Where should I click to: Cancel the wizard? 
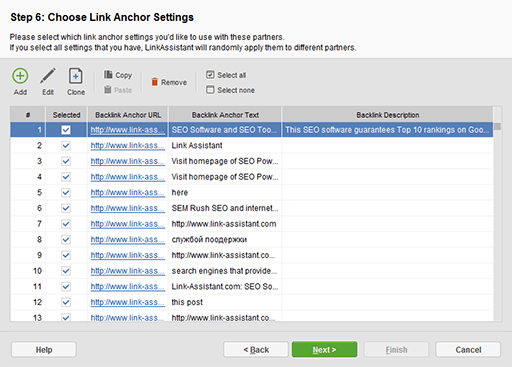pos(468,349)
